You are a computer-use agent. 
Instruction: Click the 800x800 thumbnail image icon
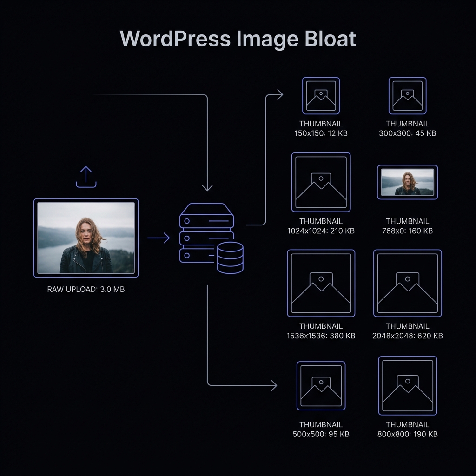point(407,386)
